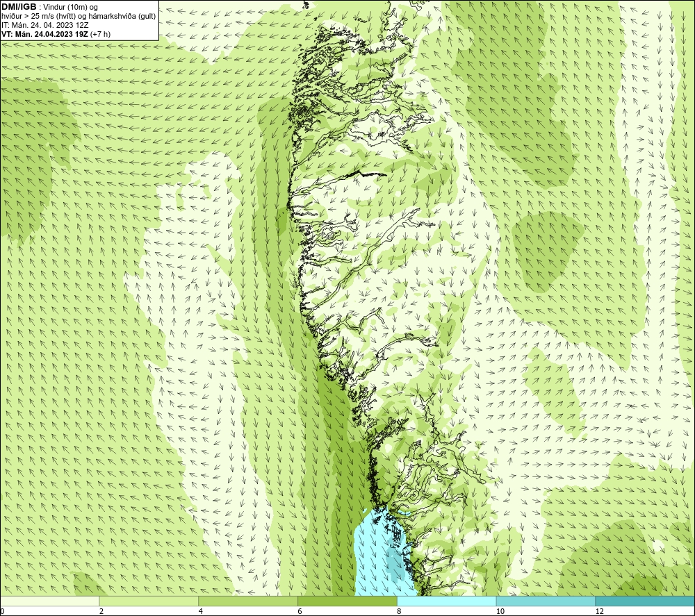Click the 'IT: Mán. 24. 04. 2023 12Z' line
695x616 pixels.
pos(44,25)
